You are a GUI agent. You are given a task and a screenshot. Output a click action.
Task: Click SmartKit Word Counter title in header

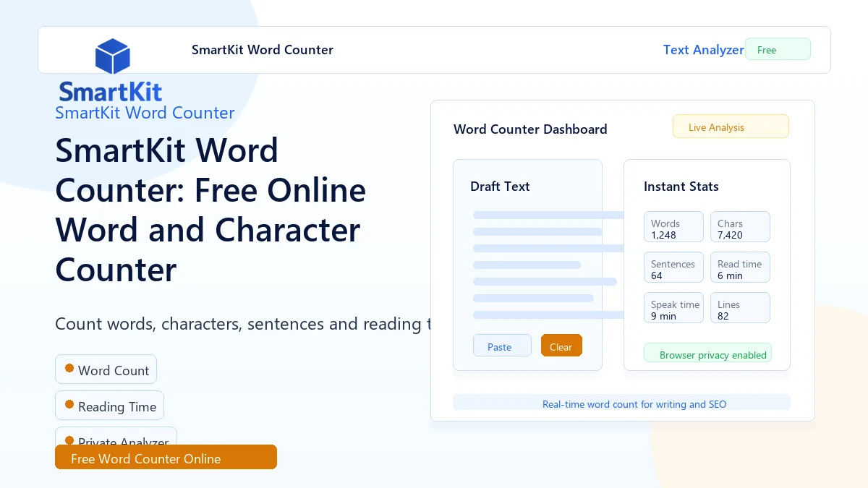click(263, 50)
